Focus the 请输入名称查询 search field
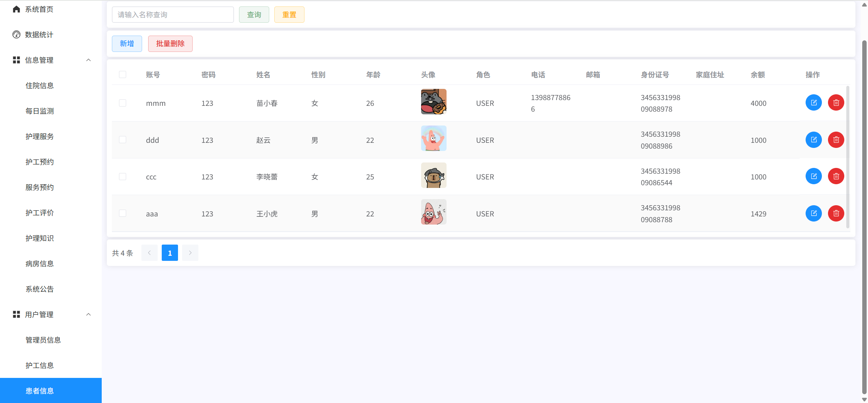This screenshot has height=403, width=868. pos(173,15)
